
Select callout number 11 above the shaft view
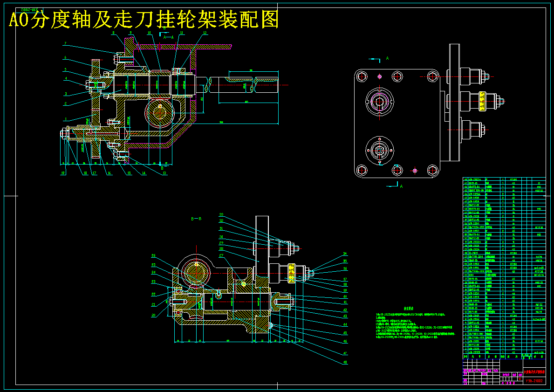click(182, 33)
